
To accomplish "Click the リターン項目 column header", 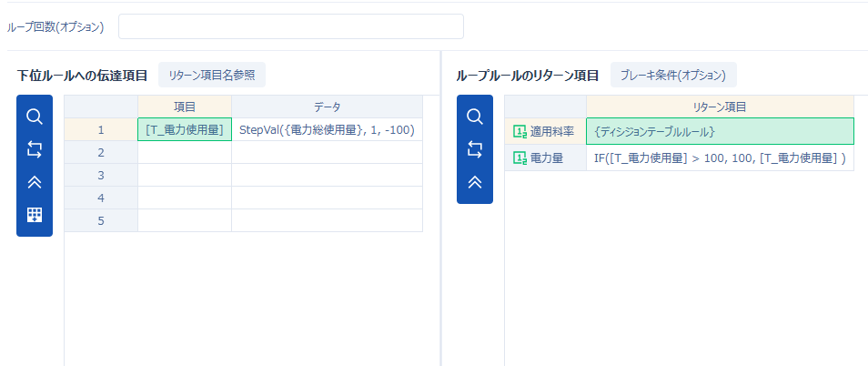I will tap(720, 107).
